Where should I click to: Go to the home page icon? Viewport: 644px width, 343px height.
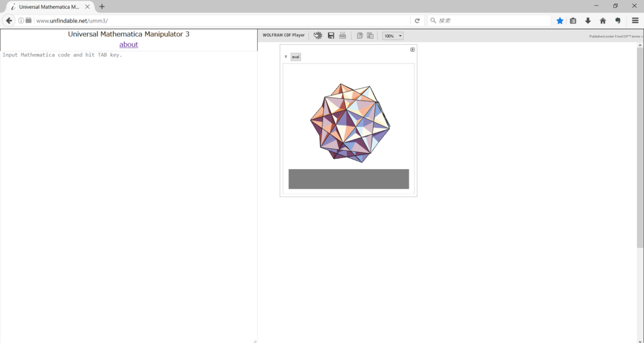coord(603,21)
